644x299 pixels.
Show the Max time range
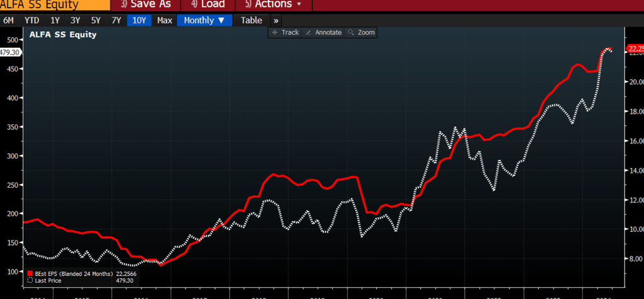(x=165, y=20)
